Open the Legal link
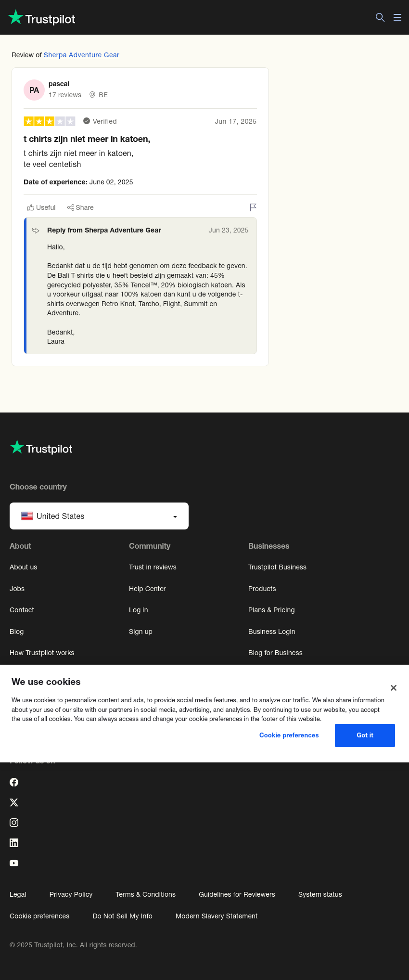Viewport: 409px width, 980px height. click(18, 894)
